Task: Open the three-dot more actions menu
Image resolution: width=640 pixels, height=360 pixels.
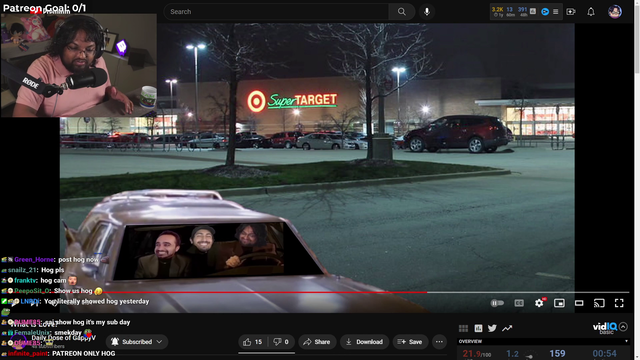Action: pyautogui.click(x=439, y=342)
